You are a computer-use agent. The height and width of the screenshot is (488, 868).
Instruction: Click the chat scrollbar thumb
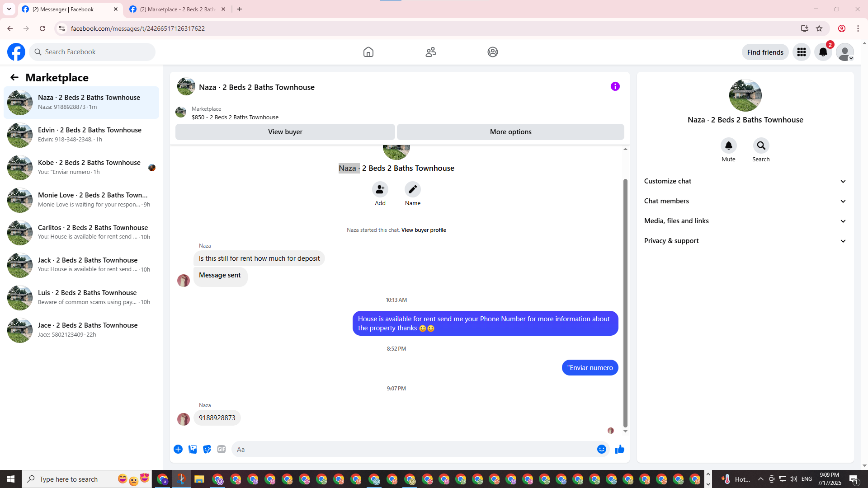coord(625,303)
